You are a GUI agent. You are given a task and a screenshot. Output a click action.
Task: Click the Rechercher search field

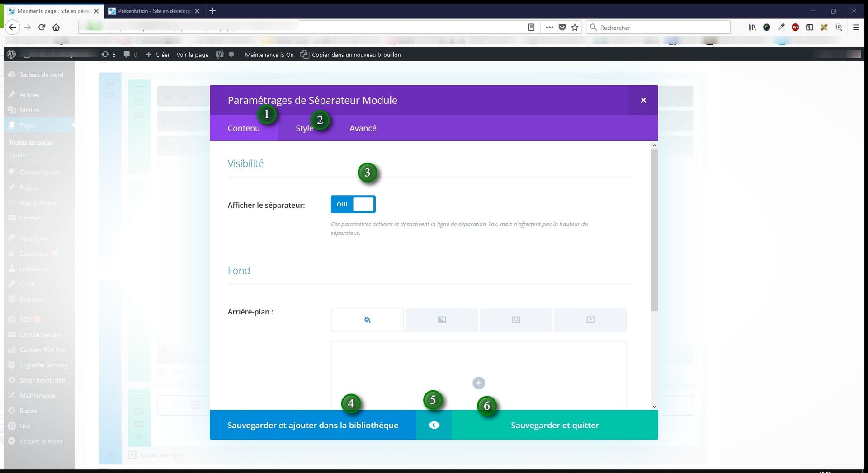point(658,28)
